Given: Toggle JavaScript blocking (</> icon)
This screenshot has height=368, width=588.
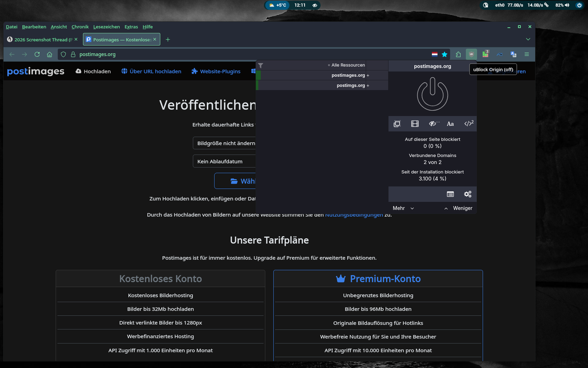Looking at the screenshot, I should click(x=469, y=123).
